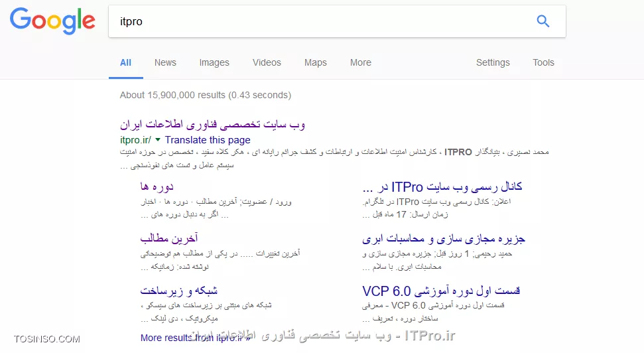Open the 'کانال رسمی وب سایت ITPro' sitelink
Screen dimensions: 644x353
(442, 187)
